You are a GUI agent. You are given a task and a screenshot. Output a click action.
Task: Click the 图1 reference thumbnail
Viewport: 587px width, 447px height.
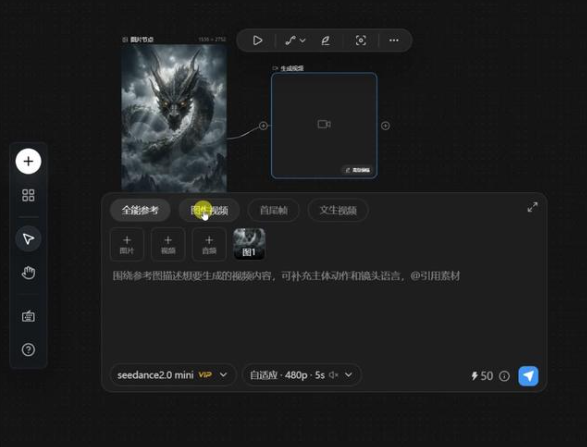tap(249, 244)
